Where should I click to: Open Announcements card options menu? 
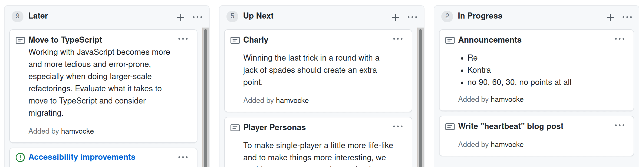pos(620,39)
